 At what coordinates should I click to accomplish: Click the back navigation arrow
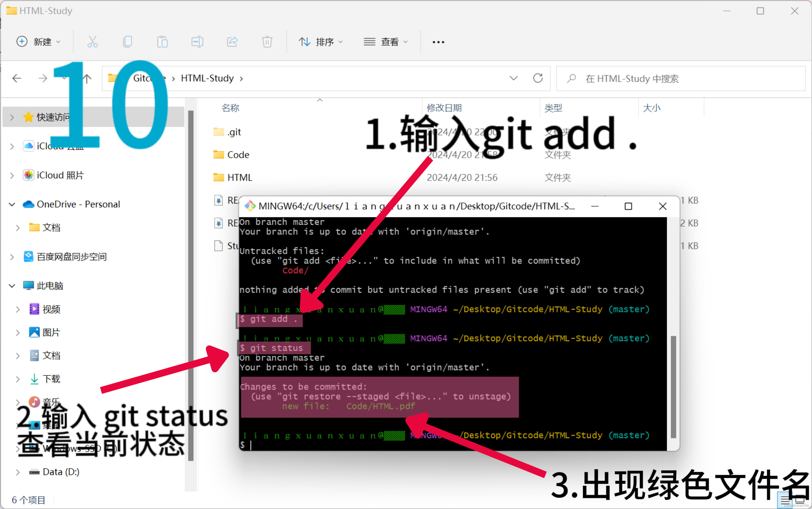17,78
